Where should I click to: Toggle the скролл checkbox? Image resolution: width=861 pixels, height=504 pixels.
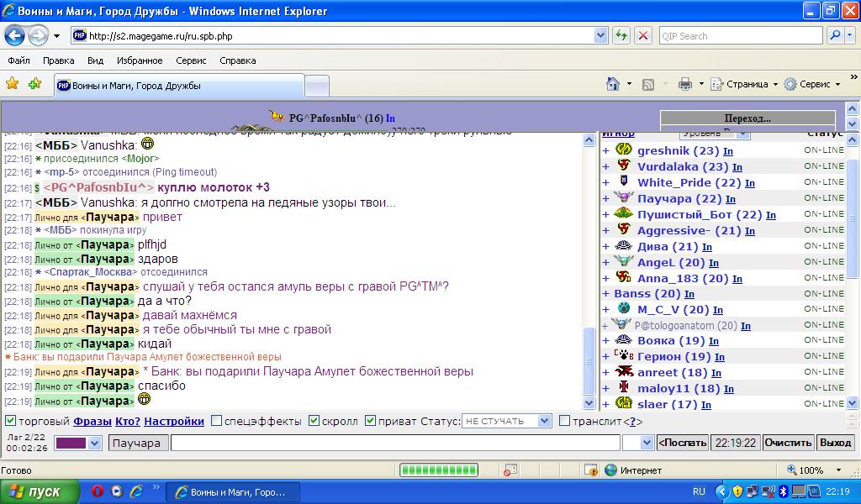coord(314,421)
